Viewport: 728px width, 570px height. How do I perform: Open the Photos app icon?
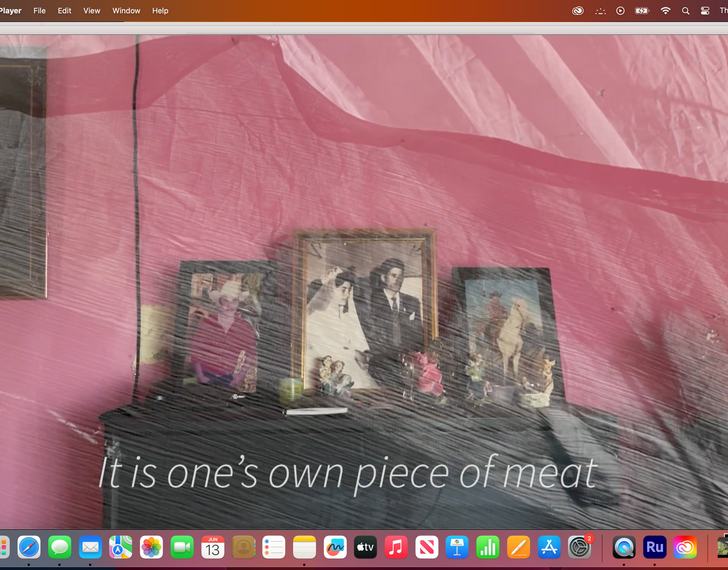click(151, 547)
